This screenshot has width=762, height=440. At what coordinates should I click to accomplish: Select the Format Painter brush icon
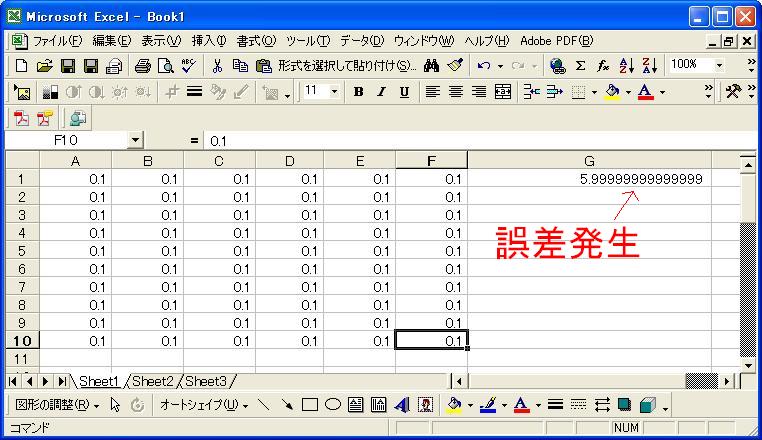(455, 65)
